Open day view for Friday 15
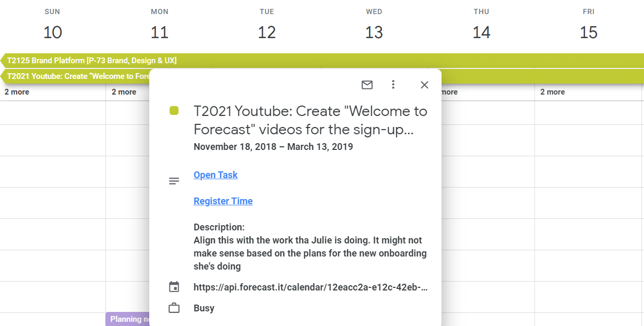The image size is (644, 326). [589, 32]
